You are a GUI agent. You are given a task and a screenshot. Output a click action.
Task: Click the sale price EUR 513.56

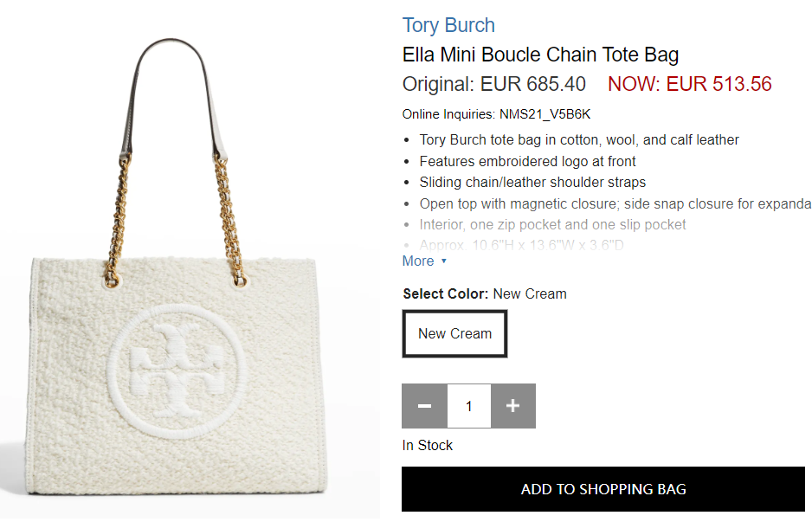(689, 84)
